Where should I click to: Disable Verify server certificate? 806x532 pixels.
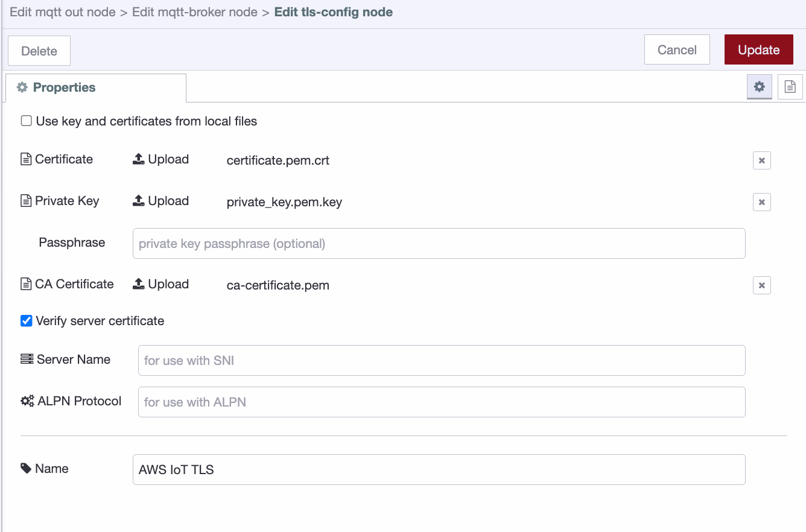point(26,320)
